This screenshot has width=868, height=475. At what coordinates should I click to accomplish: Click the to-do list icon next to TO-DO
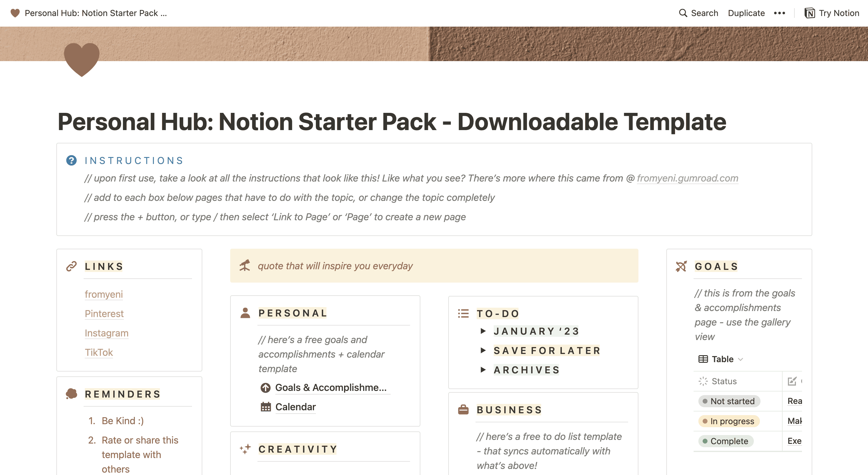coord(464,313)
